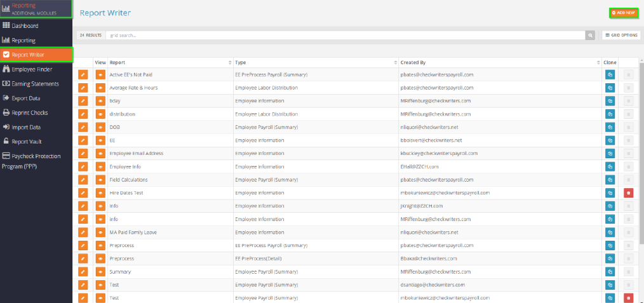Select Report Writer in the sidebar

pos(36,55)
